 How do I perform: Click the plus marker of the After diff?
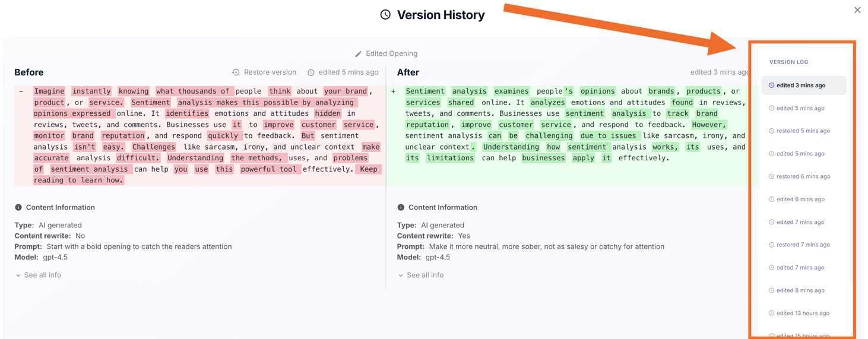pos(393,91)
